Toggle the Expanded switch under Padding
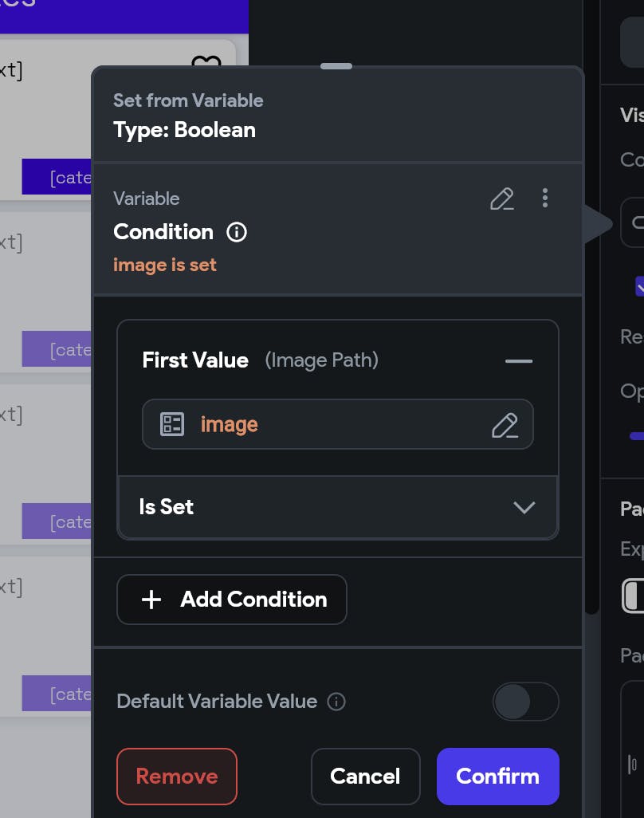The image size is (644, 818). pos(634,595)
